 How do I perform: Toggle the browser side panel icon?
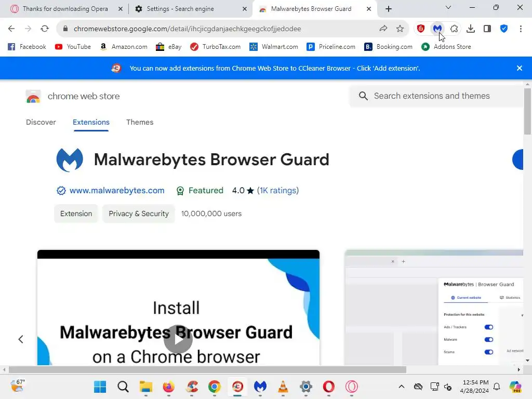(487, 29)
